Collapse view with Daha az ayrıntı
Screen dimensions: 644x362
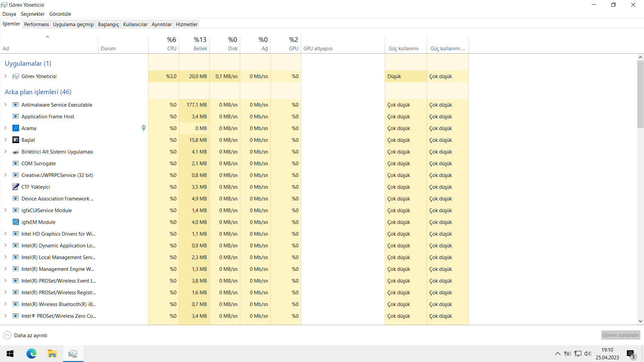point(25,335)
